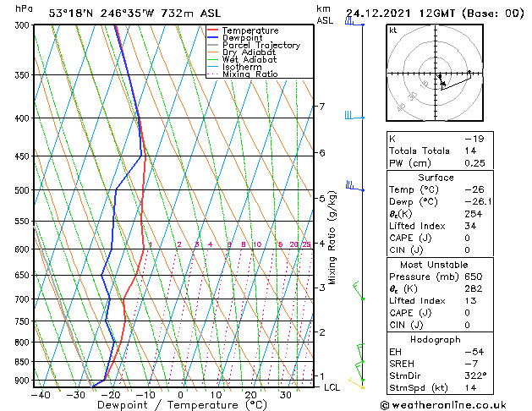Select the 'Mixing Ratio' legend label
The height and width of the screenshot is (411, 532).
[x=250, y=74]
